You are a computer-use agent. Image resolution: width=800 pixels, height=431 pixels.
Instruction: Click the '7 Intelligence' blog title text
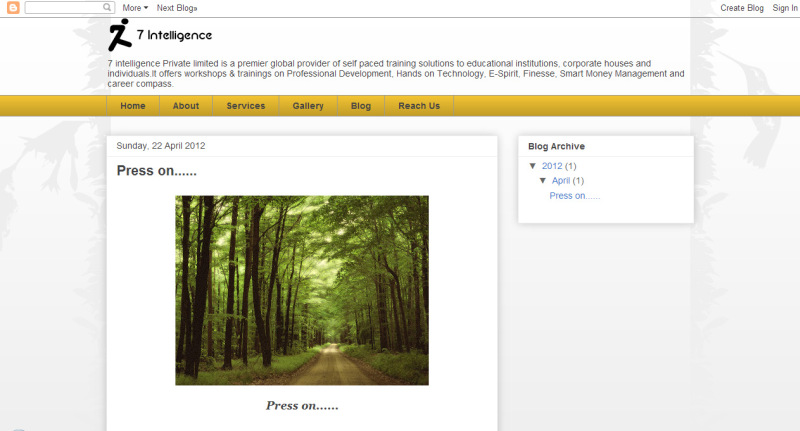click(174, 36)
